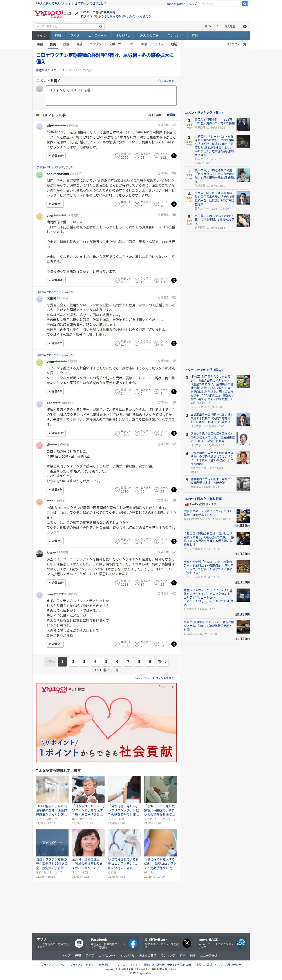Click うーん icon on sea***** comment
Image resolution: width=282 pixels, height=980 pixels.
(157, 433)
